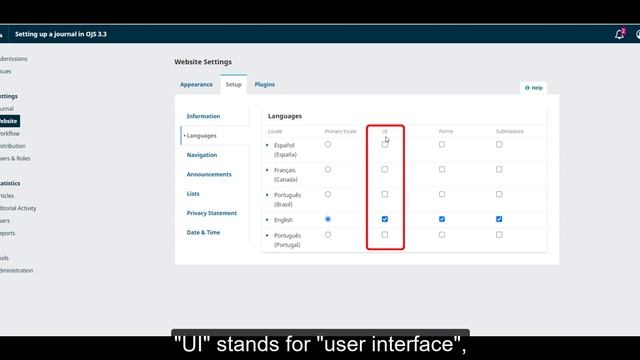Screen dimensions: 640x360
Task: Open Submissions in the left sidebar
Action: pyautogui.click(x=13, y=59)
